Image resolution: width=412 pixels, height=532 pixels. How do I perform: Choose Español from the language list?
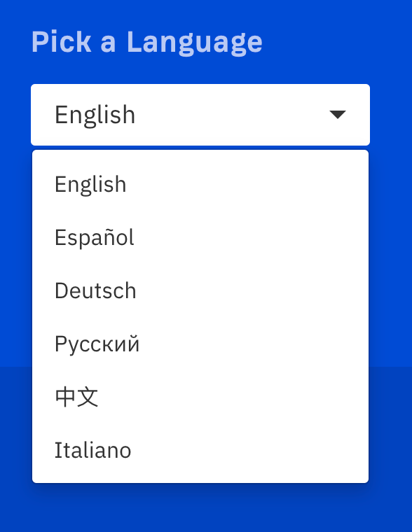pyautogui.click(x=200, y=237)
